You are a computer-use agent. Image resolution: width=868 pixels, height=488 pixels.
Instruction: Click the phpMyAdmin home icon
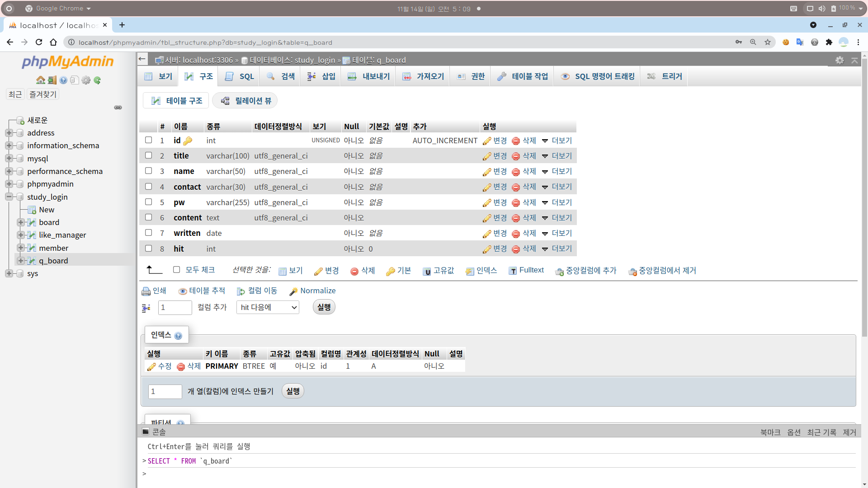pos(41,80)
